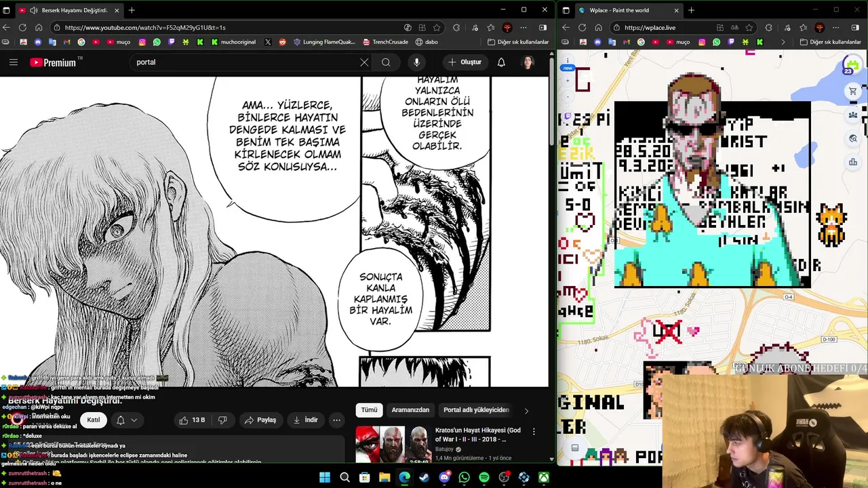Open the TrenchCrusade bookmark
Viewport: 868px width, 488px height.
[x=387, y=42]
